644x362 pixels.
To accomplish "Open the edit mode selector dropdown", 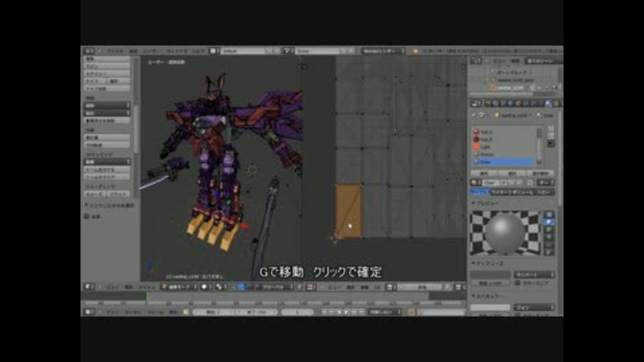I will point(178,287).
